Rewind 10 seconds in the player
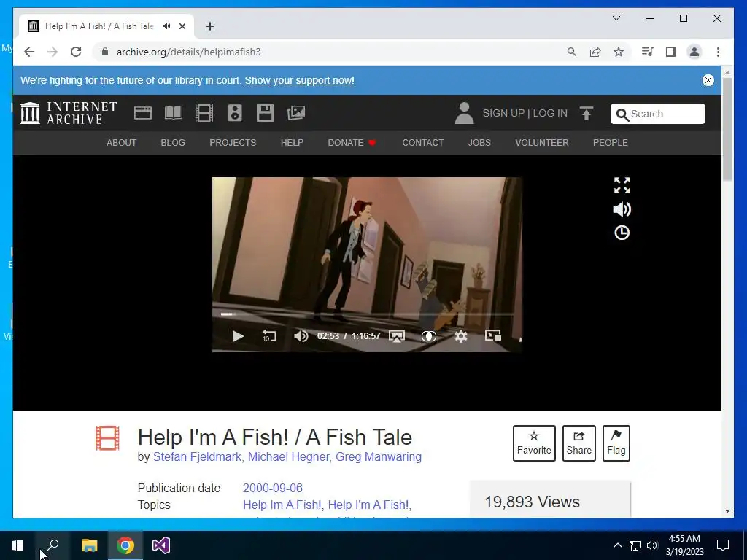This screenshot has width=747, height=560. tap(269, 336)
